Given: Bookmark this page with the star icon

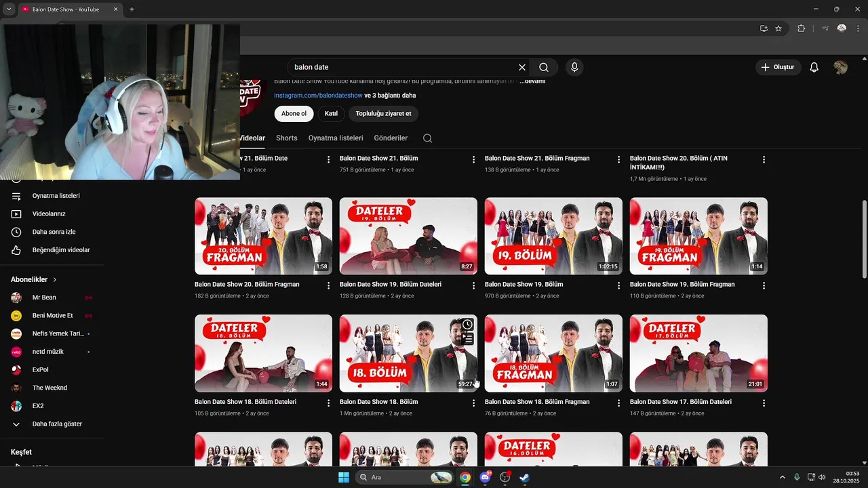Looking at the screenshot, I should click(778, 28).
